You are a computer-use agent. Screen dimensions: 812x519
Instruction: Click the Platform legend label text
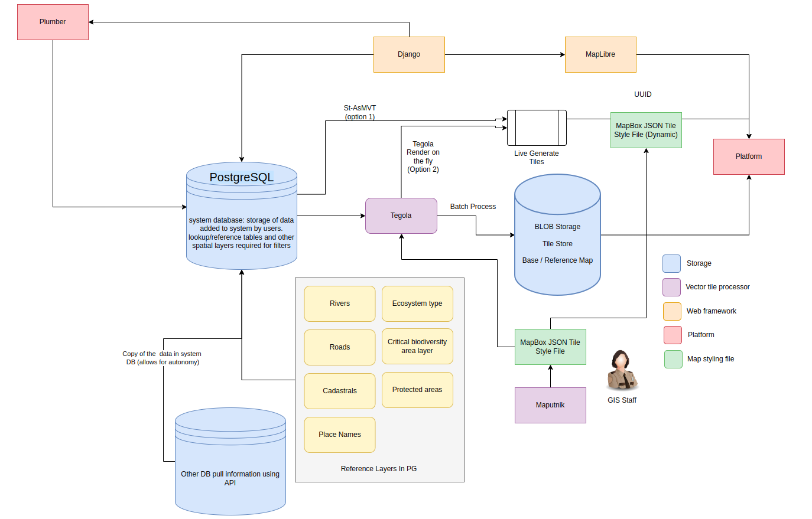coord(701,335)
